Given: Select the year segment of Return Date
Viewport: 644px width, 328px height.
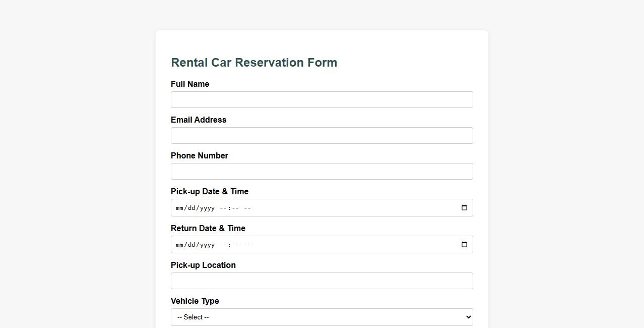Looking at the screenshot, I should point(207,244).
